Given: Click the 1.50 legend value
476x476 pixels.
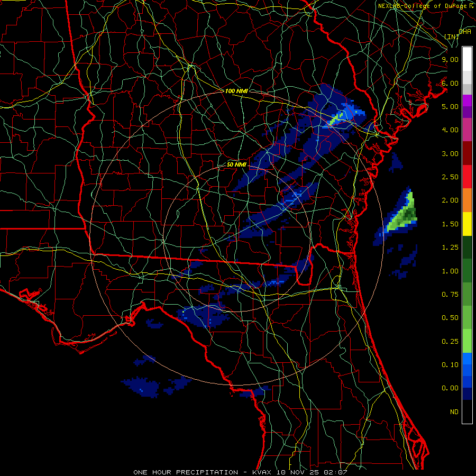Looking at the screenshot, I should pyautogui.click(x=450, y=224).
